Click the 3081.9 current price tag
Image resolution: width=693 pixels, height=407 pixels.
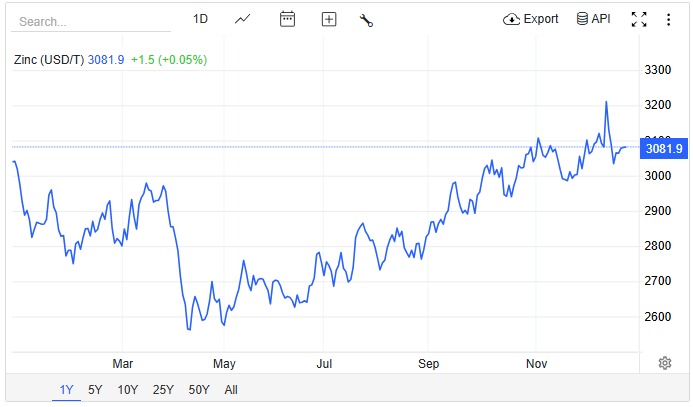point(664,148)
